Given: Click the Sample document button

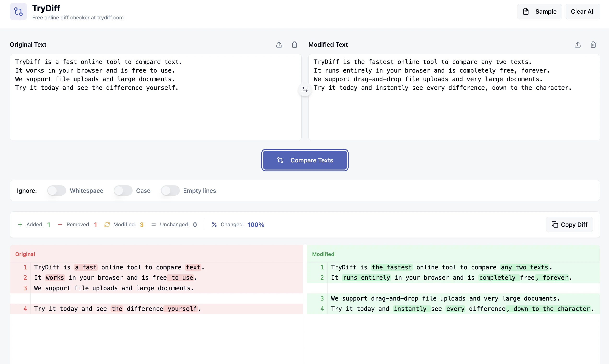Looking at the screenshot, I should click(x=539, y=11).
